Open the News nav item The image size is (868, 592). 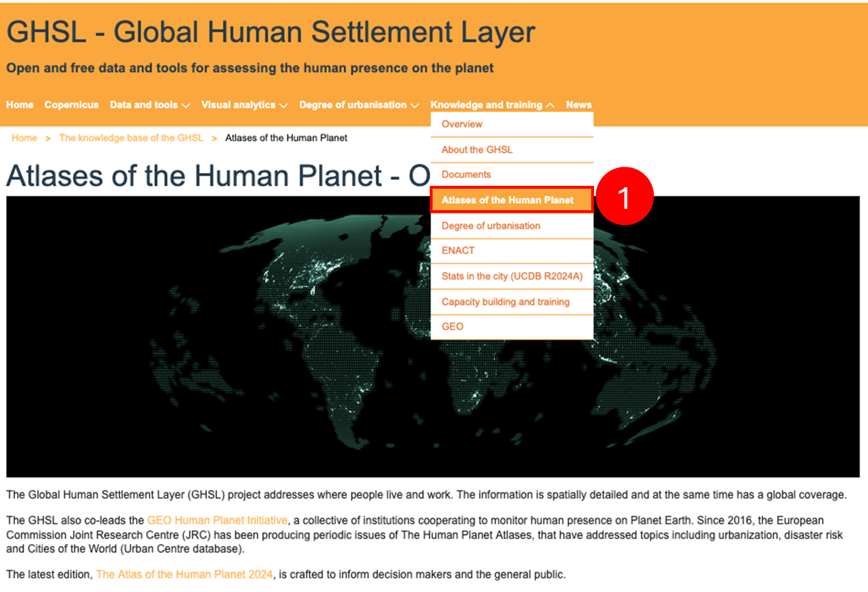(x=579, y=105)
